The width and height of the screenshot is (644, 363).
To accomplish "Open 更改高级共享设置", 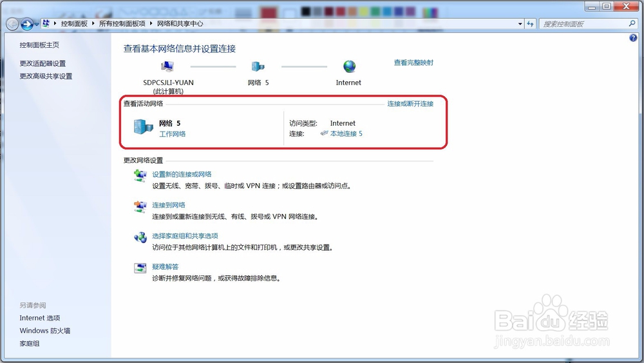I will click(x=46, y=76).
